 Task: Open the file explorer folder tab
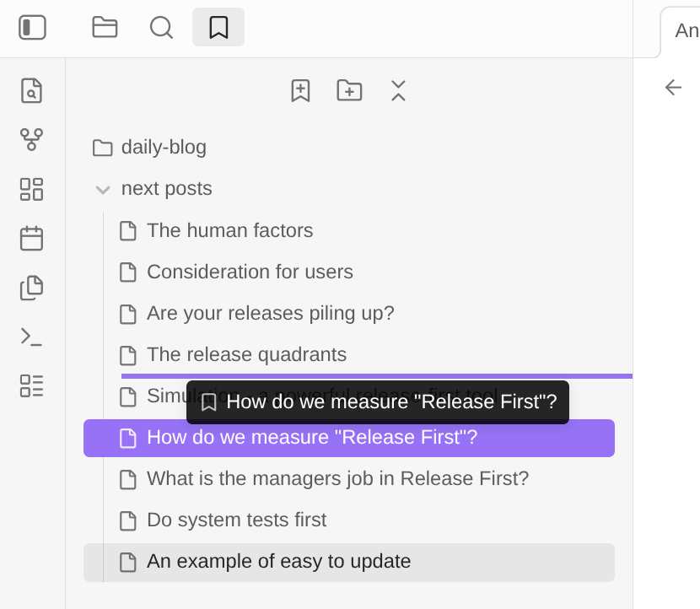coord(105,28)
